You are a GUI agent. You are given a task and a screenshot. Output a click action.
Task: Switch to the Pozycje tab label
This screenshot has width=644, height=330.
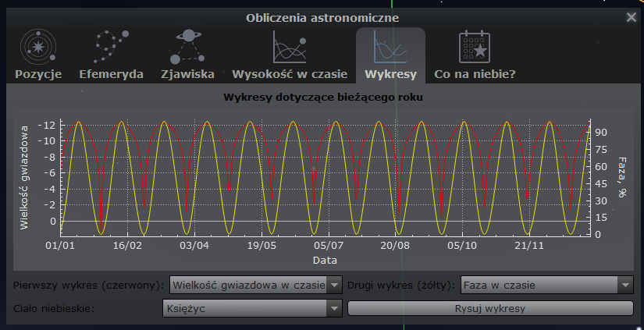(37, 75)
